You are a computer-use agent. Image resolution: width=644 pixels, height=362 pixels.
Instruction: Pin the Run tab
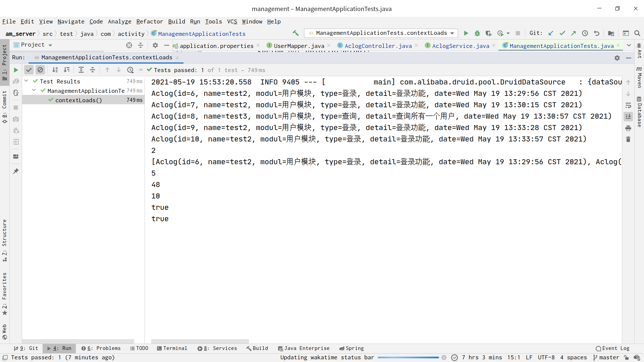tap(16, 171)
